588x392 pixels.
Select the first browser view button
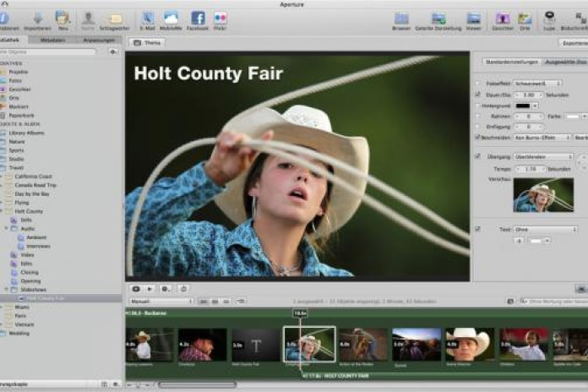[204, 302]
